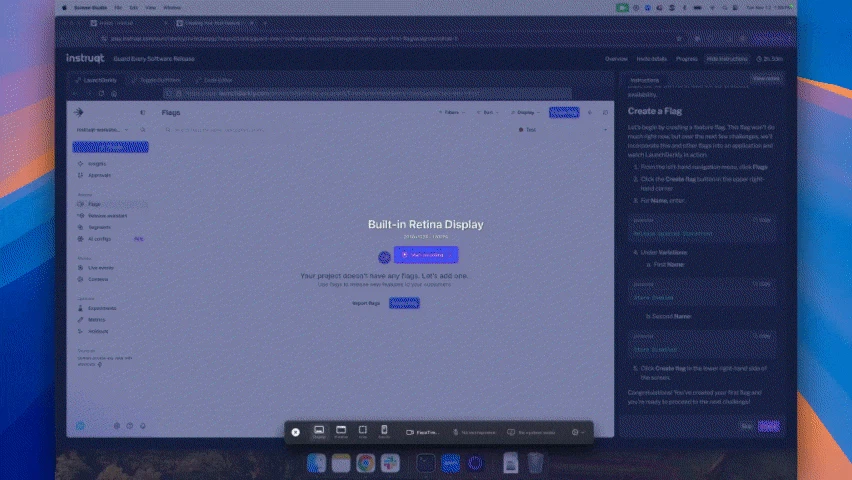The height and width of the screenshot is (480, 852).
Task: Open the microphone selector in recording toolbar
Action: (x=474, y=433)
